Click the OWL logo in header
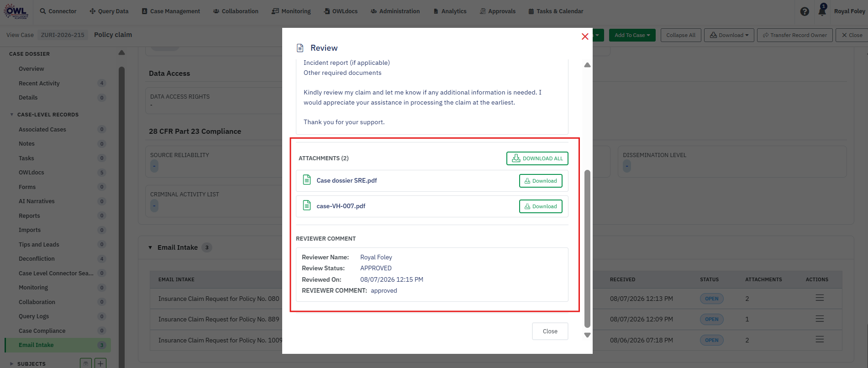The height and width of the screenshot is (368, 868). click(16, 11)
